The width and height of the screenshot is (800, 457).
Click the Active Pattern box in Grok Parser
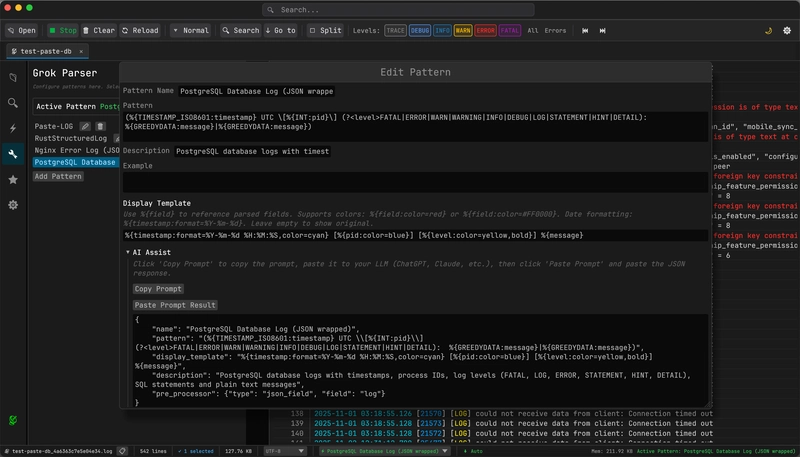[x=77, y=107]
